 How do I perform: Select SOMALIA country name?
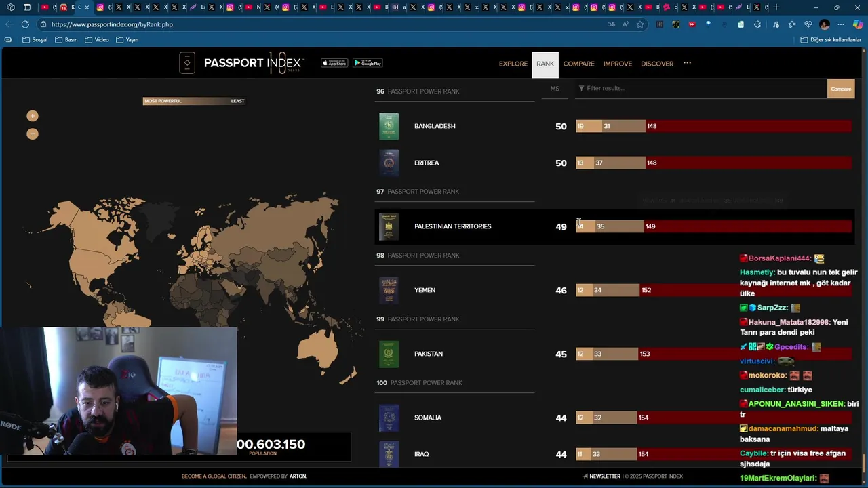click(428, 418)
